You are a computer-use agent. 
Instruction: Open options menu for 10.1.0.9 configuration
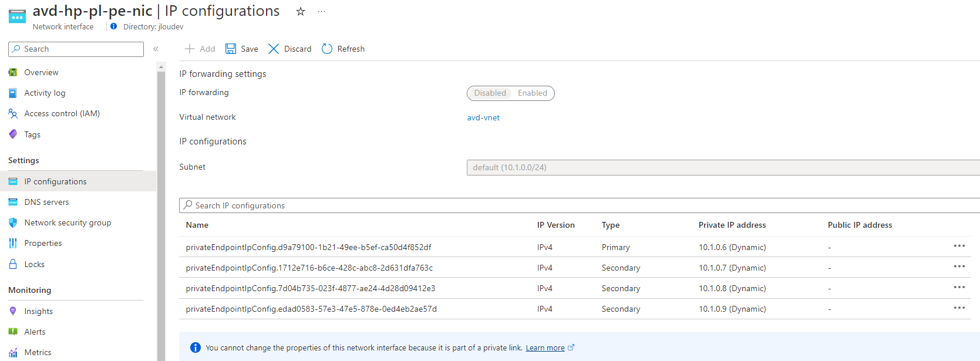[959, 308]
